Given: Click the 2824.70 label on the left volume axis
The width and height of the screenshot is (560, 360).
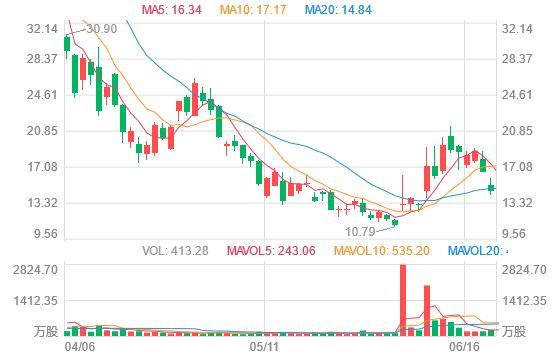Looking at the screenshot, I should pyautogui.click(x=35, y=270).
